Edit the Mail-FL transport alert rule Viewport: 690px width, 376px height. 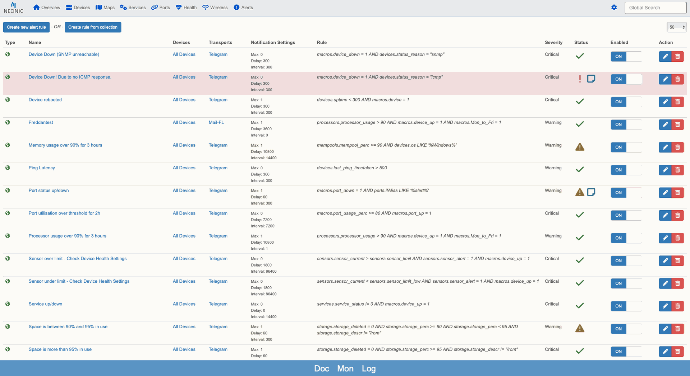click(x=665, y=125)
